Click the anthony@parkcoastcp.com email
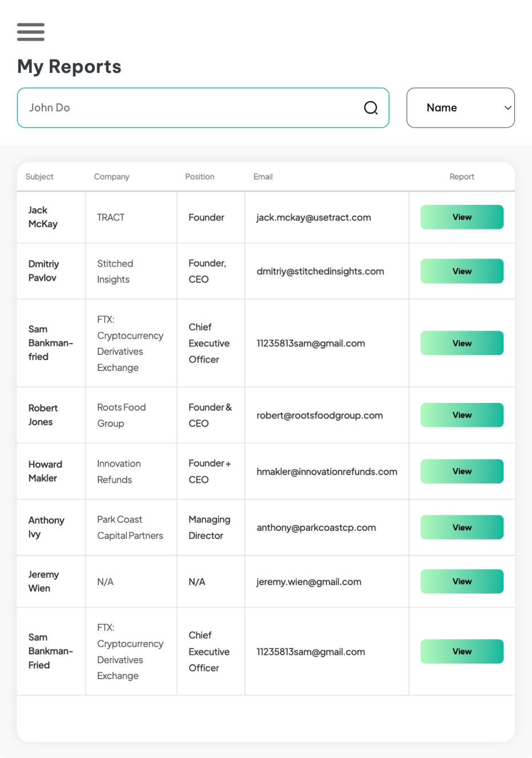 (316, 528)
